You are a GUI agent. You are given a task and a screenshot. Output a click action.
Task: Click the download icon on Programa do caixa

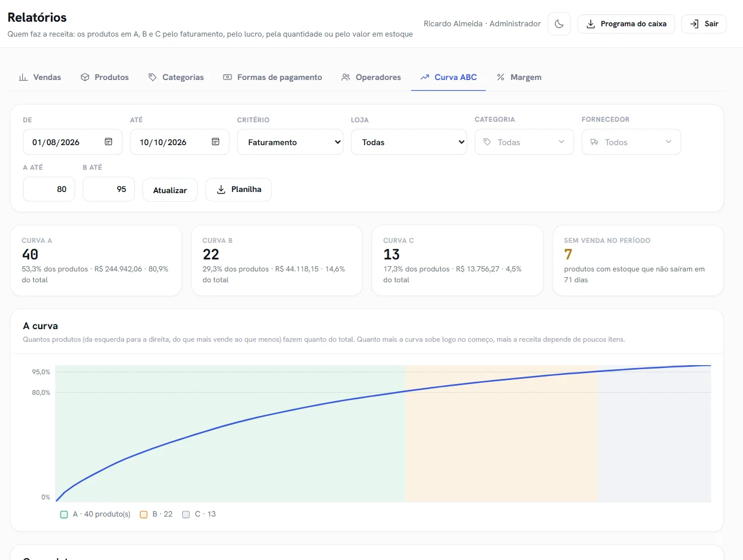pyautogui.click(x=590, y=24)
